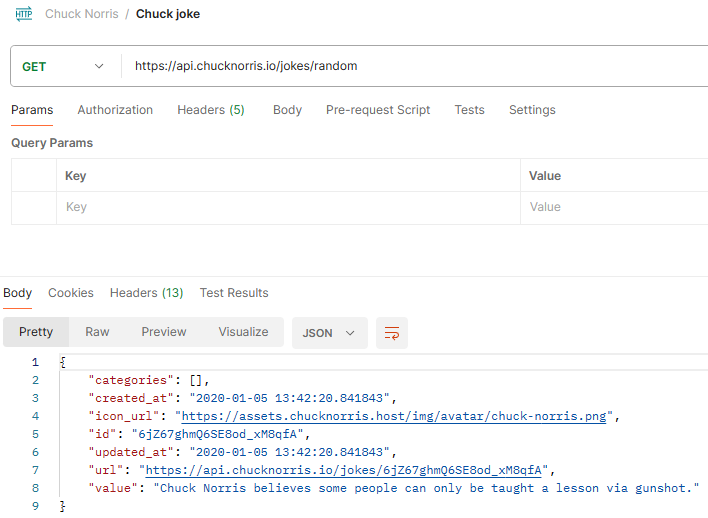708x518 pixels.
Task: Toggle the wrap lines icon button
Action: (391, 333)
